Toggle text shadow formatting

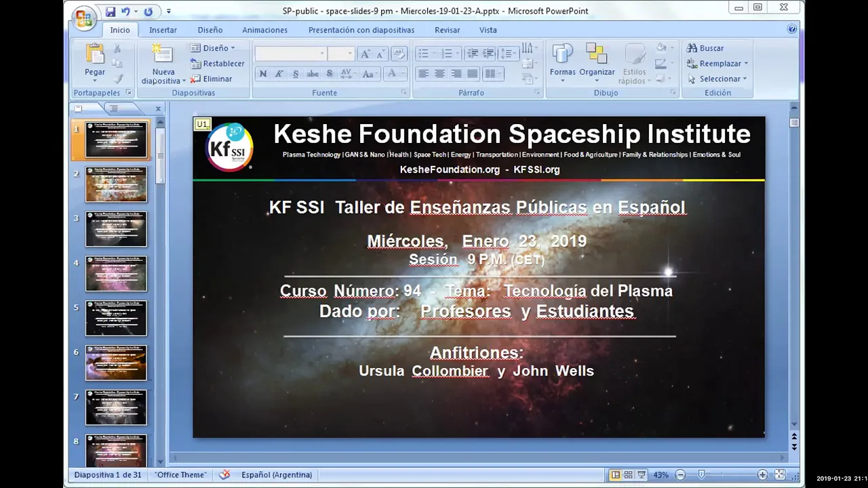pos(330,74)
